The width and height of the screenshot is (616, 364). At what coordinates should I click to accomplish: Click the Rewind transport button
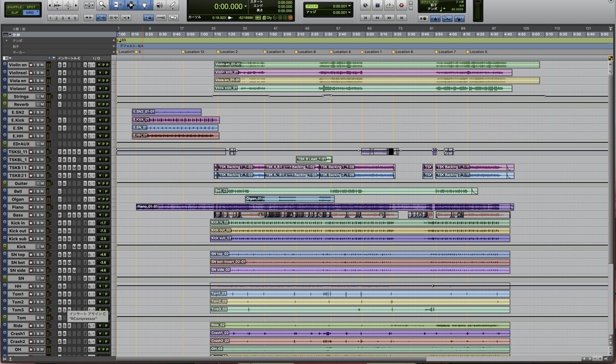[x=378, y=18]
